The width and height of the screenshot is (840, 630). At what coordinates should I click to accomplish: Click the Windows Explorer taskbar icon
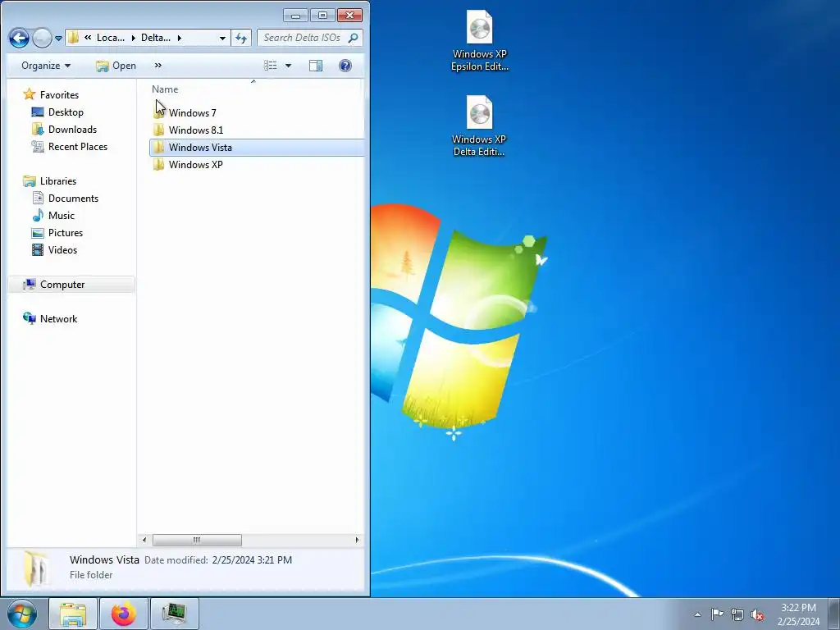pos(73,614)
